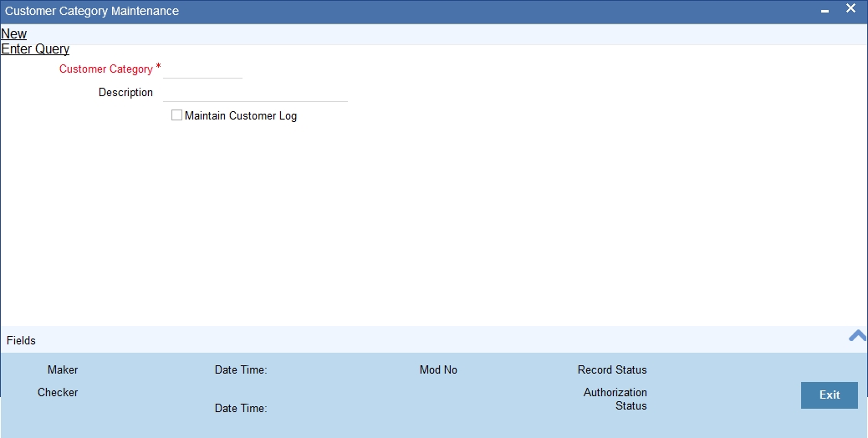Select the Mod No label

(x=438, y=370)
